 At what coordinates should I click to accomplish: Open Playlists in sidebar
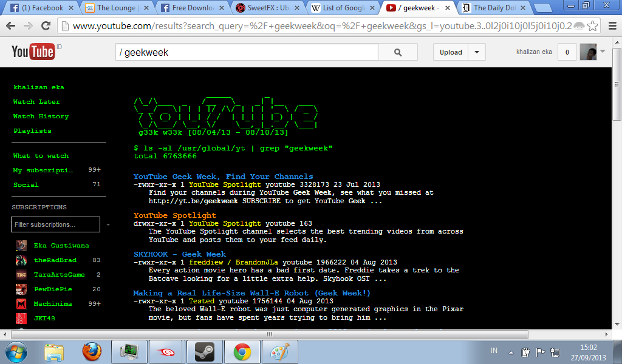pos(32,130)
